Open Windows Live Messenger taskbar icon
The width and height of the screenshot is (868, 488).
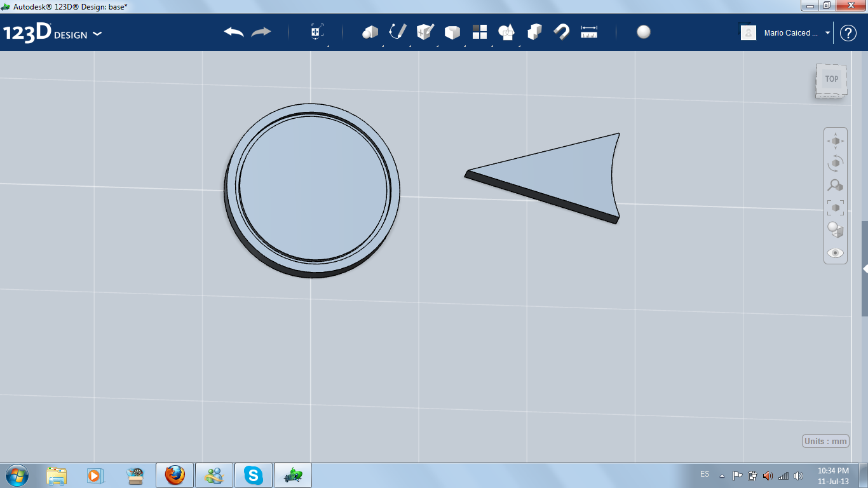click(x=214, y=475)
